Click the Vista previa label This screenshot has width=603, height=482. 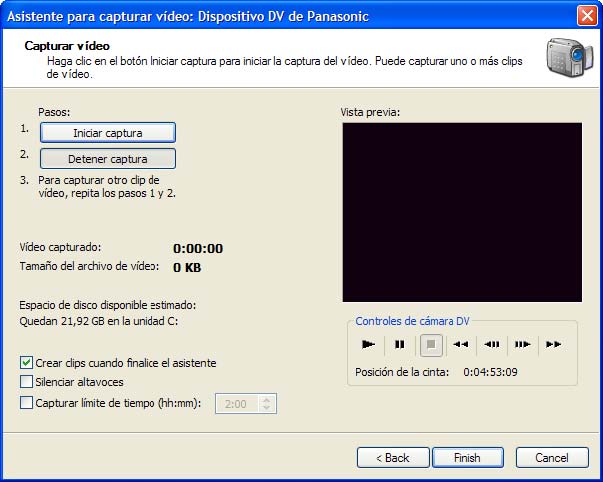(370, 112)
